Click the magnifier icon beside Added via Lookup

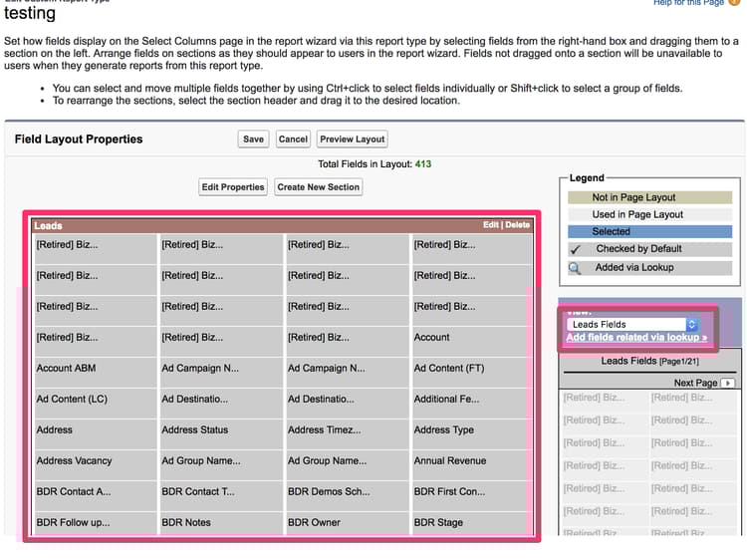[x=575, y=268]
